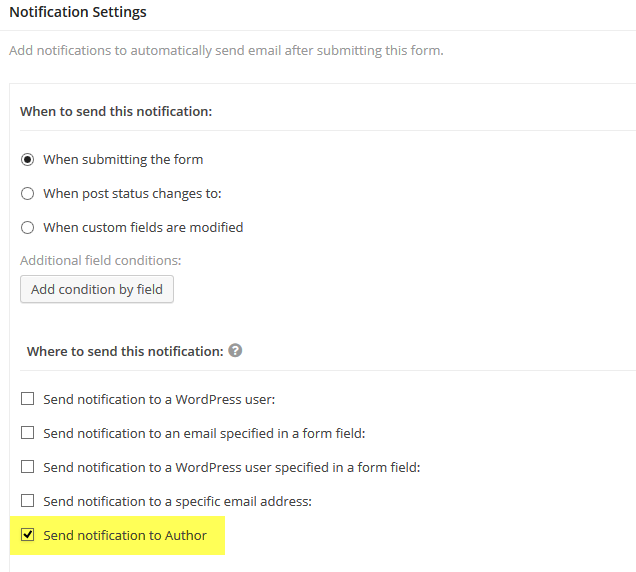
Task: Enable send to a specific email address checkbox
Action: tap(28, 501)
